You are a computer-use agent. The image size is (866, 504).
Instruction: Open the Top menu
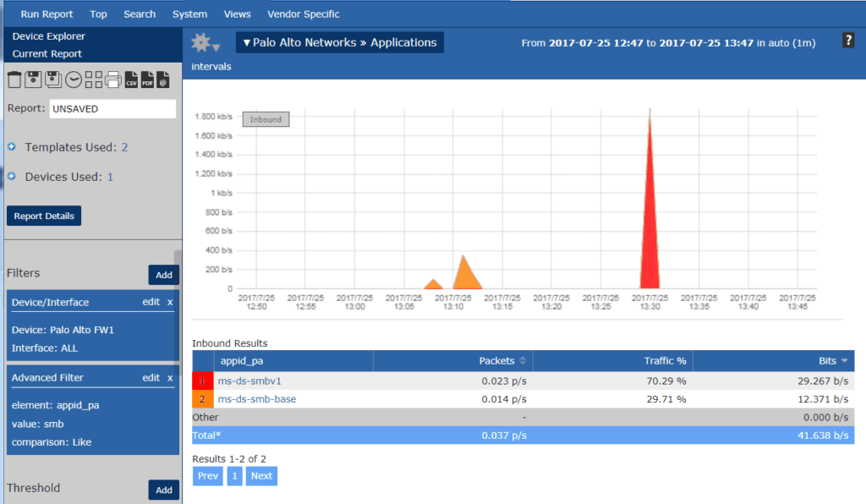pos(98,14)
